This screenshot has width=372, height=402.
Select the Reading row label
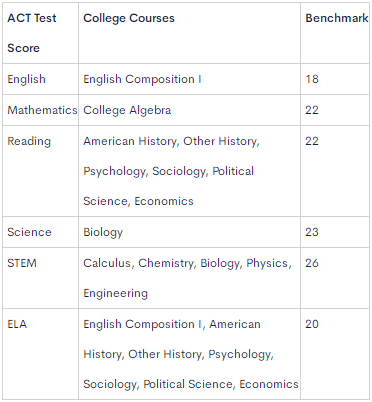click(29, 141)
